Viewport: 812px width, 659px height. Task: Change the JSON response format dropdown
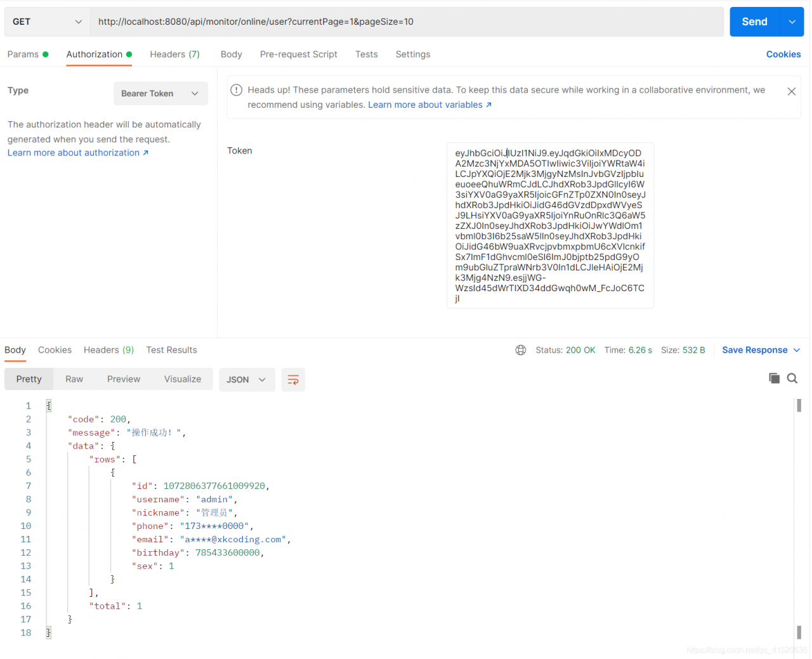(x=247, y=380)
